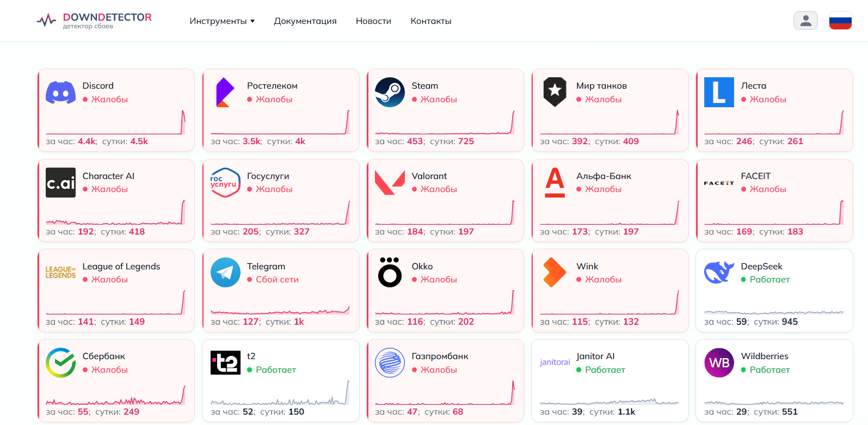This screenshot has height=425, width=868.
Task: Click Альфа-Банк stats 'за час: 173'
Action: 565,232
